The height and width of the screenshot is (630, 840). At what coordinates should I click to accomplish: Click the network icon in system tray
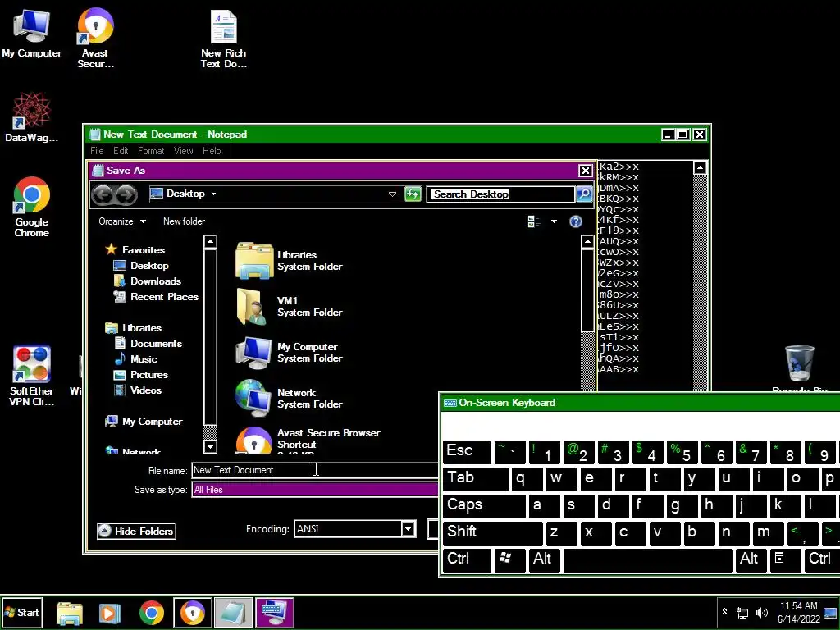742,612
